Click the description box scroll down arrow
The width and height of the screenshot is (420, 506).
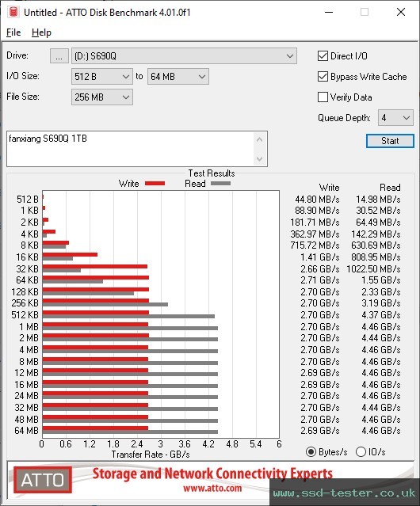coord(260,158)
